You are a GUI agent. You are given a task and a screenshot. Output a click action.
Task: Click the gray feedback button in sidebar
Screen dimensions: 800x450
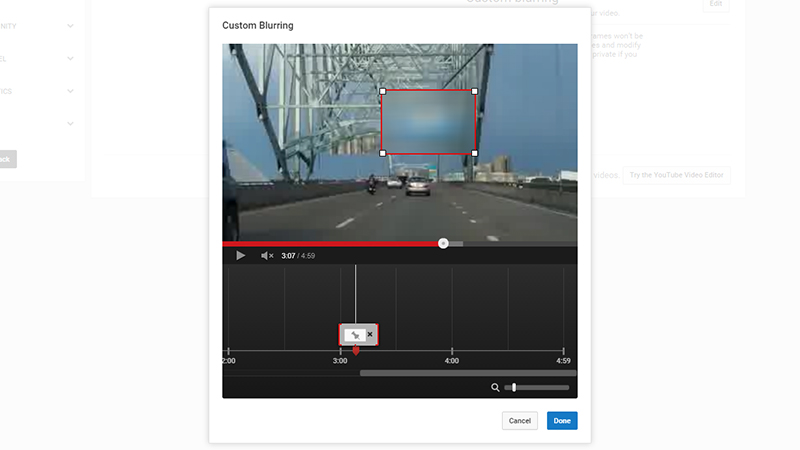point(8,159)
